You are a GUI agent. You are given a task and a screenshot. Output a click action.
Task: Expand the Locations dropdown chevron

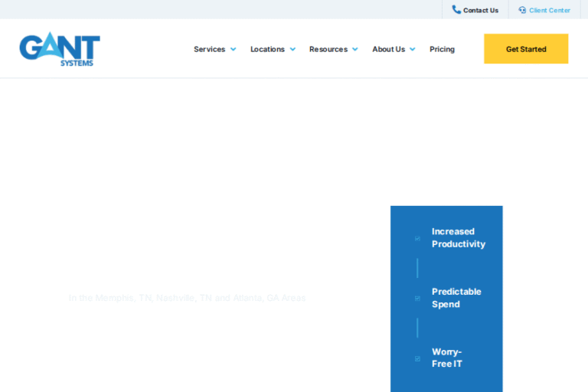[x=292, y=49]
